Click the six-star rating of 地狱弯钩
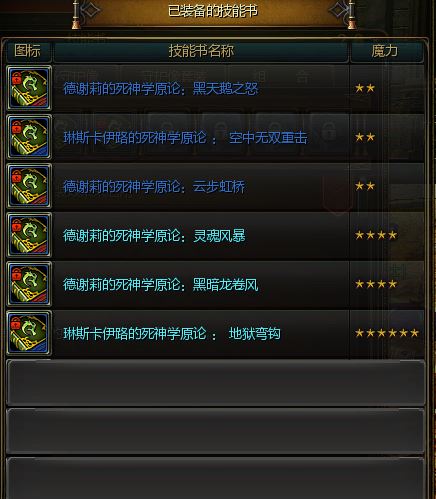Image resolution: width=436 pixels, height=499 pixels. [387, 333]
